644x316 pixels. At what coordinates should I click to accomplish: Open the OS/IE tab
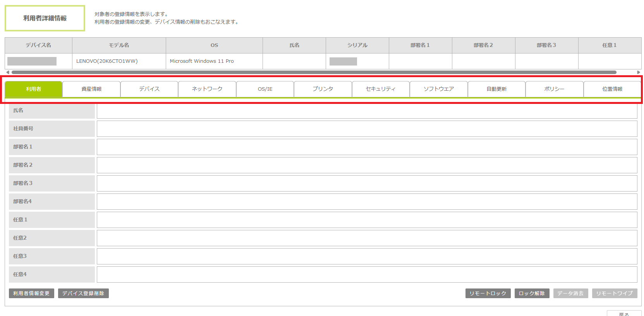(x=265, y=89)
